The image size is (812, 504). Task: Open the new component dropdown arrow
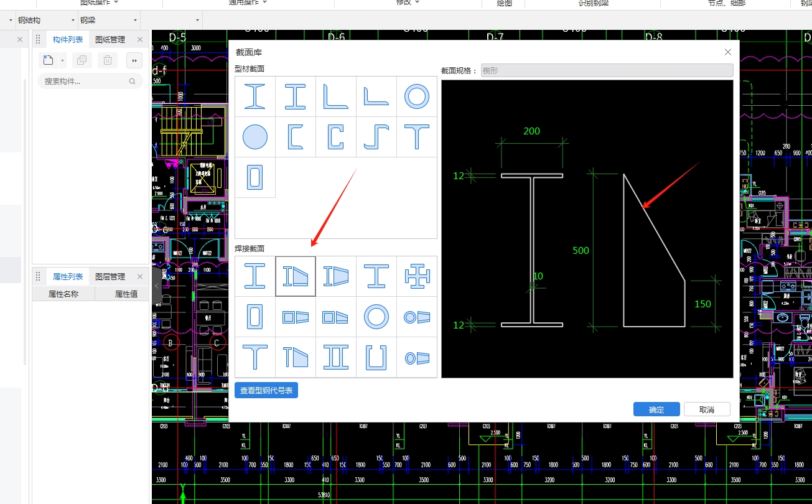point(63,60)
